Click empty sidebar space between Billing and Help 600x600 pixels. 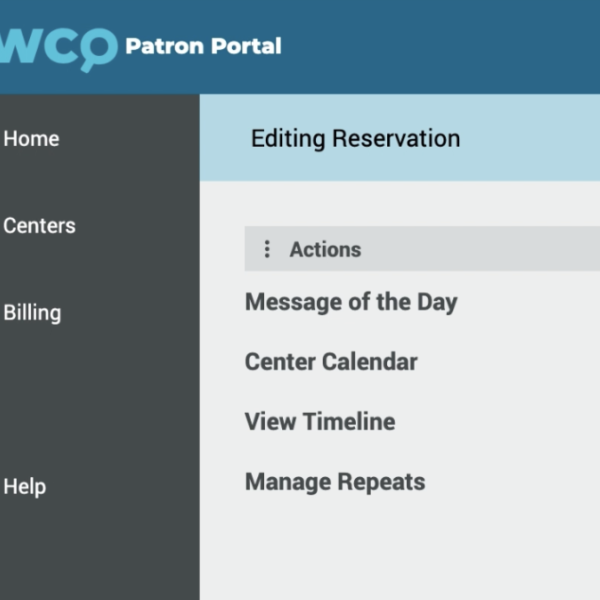99,400
